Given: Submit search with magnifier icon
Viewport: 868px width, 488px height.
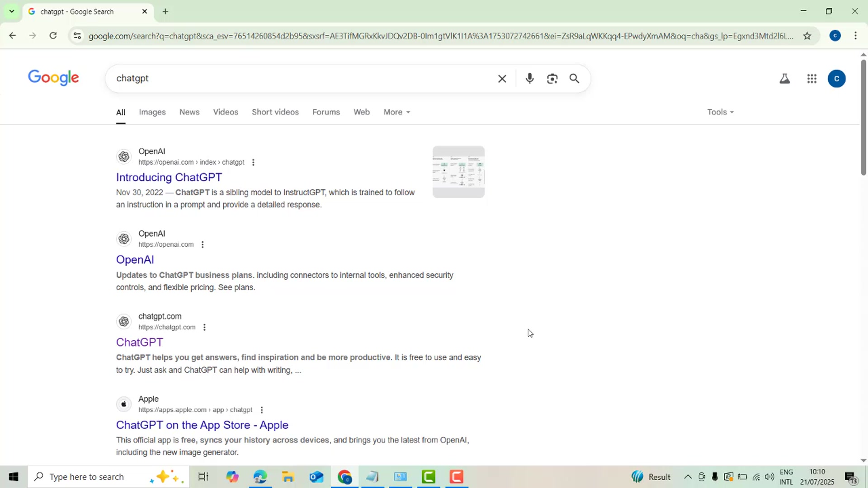Looking at the screenshot, I should [574, 79].
